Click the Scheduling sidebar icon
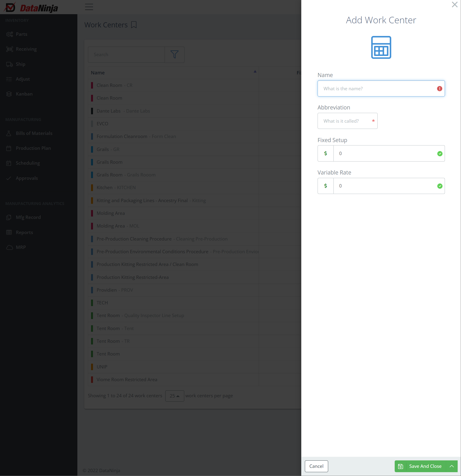The image size is (461, 476). (x=9, y=163)
